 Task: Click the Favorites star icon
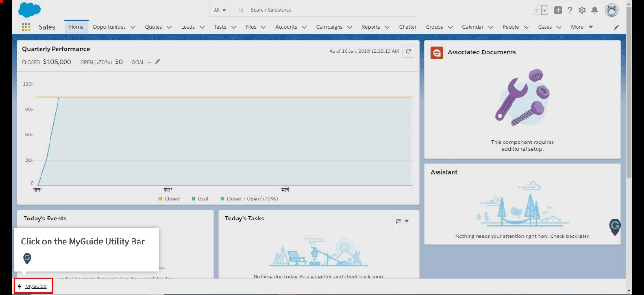pyautogui.click(x=536, y=10)
